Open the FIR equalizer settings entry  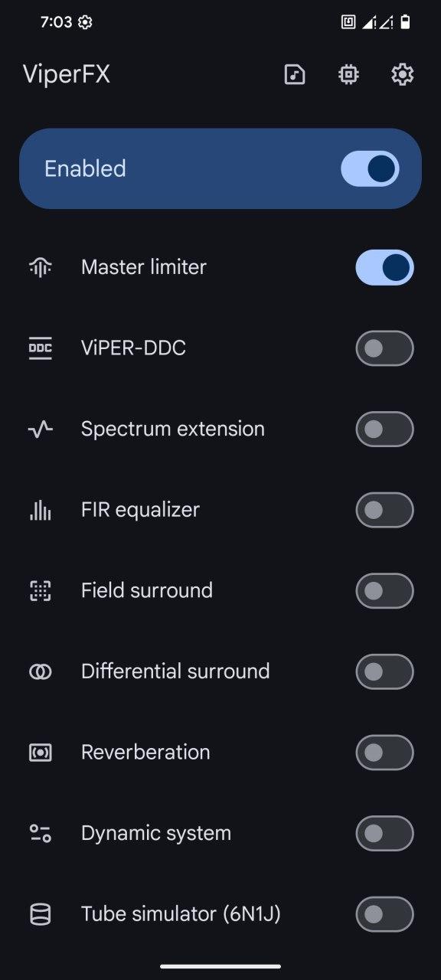pyautogui.click(x=220, y=510)
